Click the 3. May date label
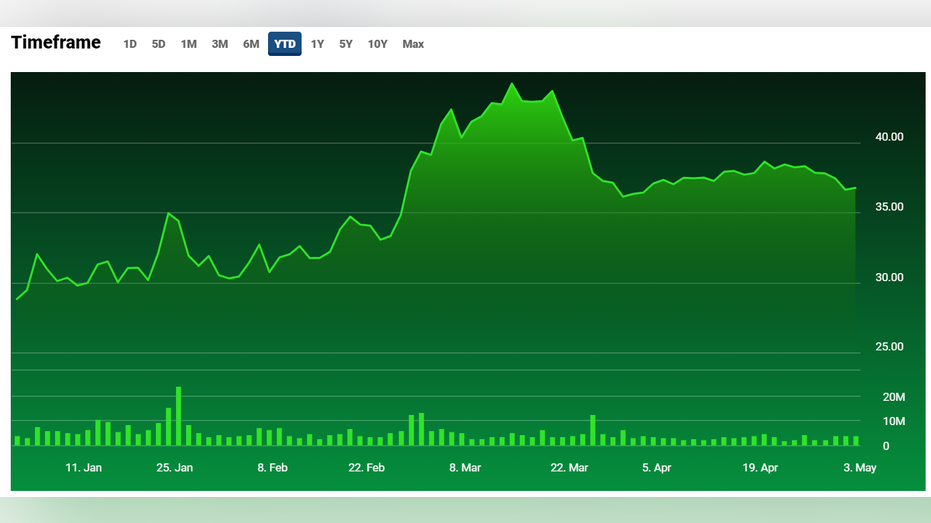This screenshot has height=523, width=931. click(860, 468)
